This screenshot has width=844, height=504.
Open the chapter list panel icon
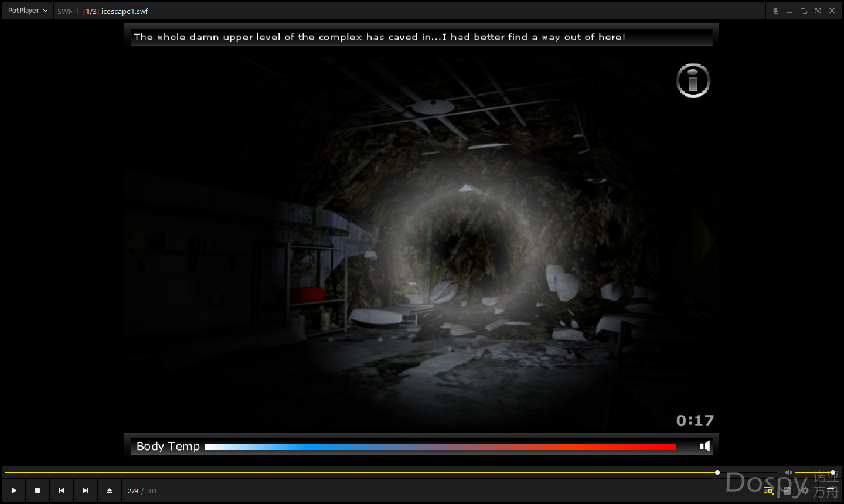tap(787, 491)
